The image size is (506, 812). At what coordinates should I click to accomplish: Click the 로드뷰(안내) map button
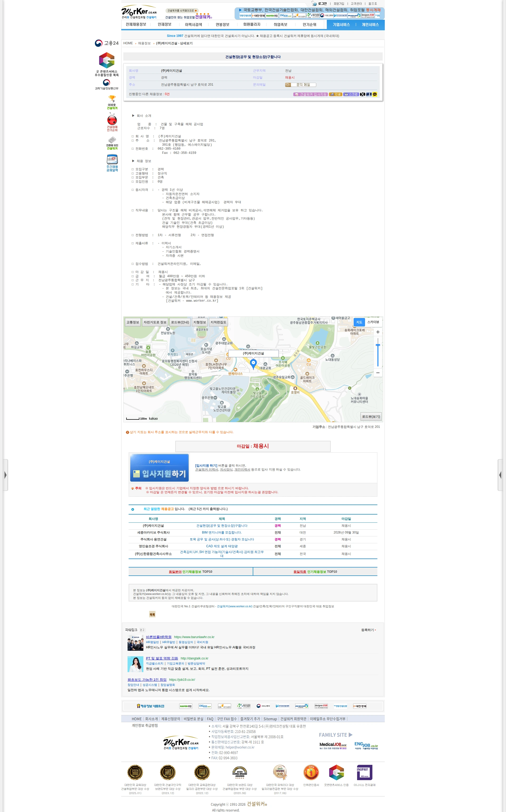[x=180, y=322]
